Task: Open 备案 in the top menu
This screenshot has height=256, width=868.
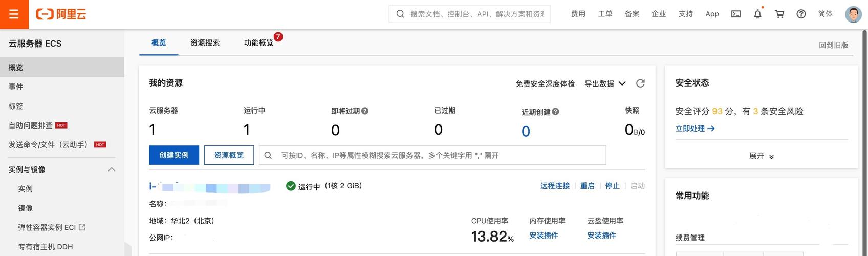Action: click(x=632, y=14)
